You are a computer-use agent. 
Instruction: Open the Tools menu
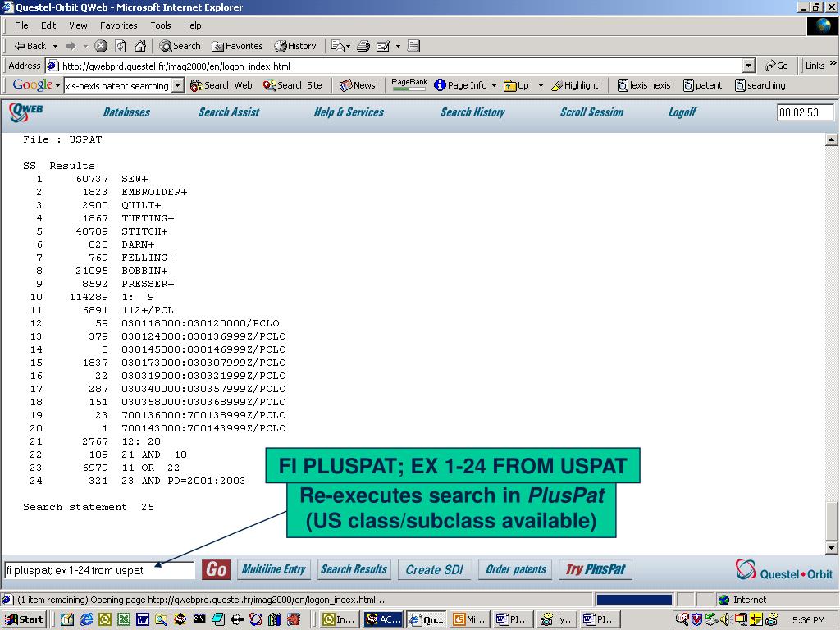pyautogui.click(x=160, y=25)
